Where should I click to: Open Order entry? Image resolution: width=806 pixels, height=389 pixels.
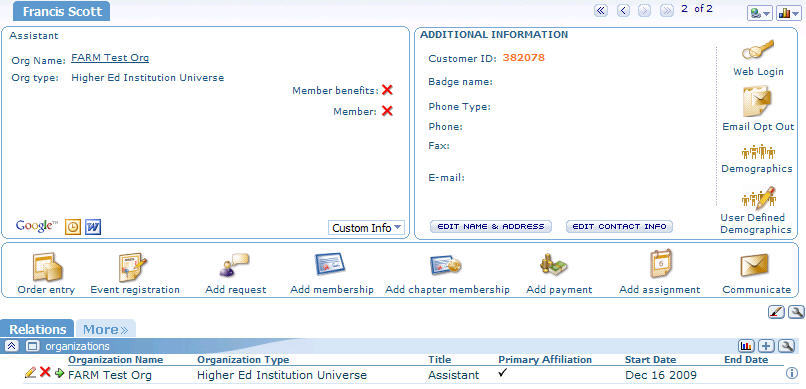pyautogui.click(x=47, y=267)
